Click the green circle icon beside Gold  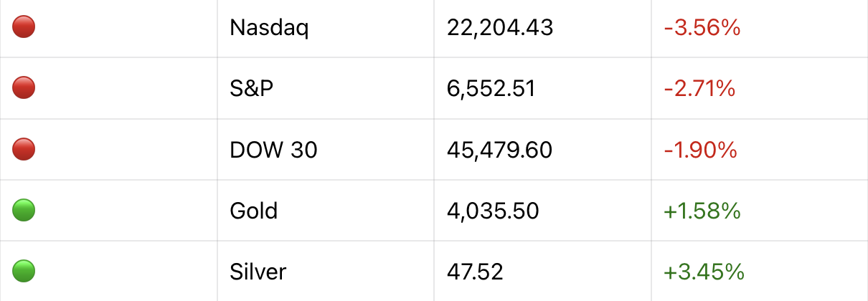[24, 210]
